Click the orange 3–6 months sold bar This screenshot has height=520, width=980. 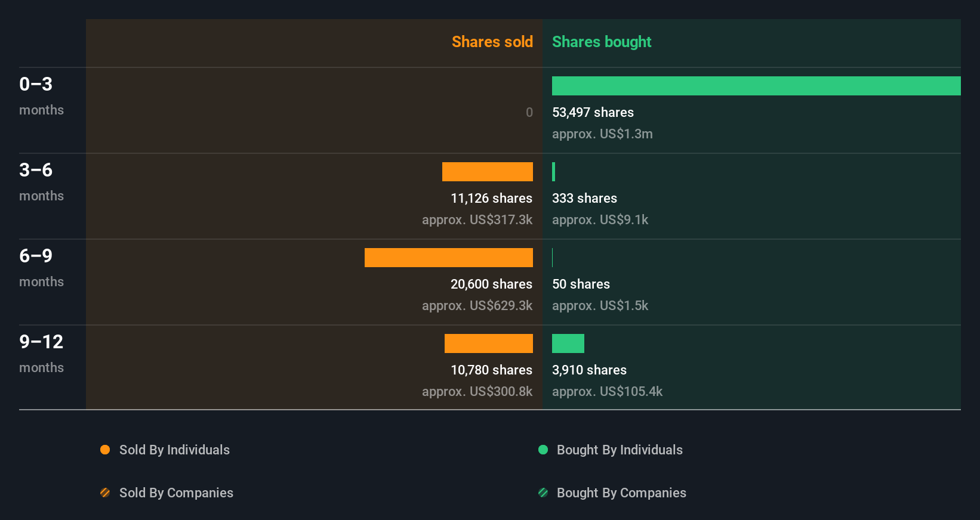tap(488, 172)
